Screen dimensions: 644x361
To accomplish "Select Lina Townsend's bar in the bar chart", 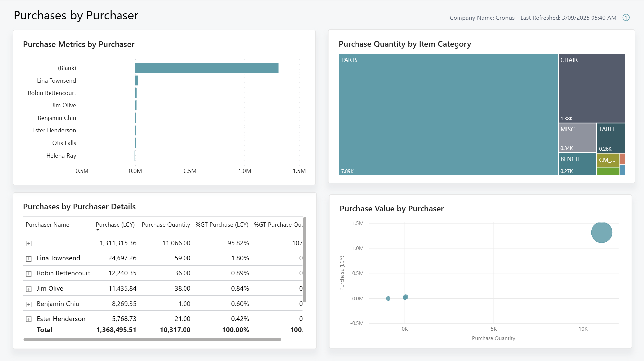I will 136,80.
